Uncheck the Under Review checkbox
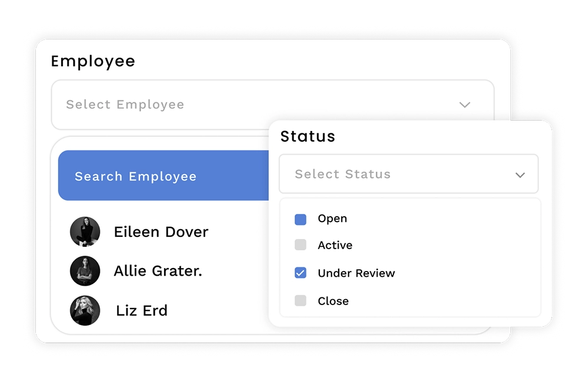The image size is (588, 382). 300,273
